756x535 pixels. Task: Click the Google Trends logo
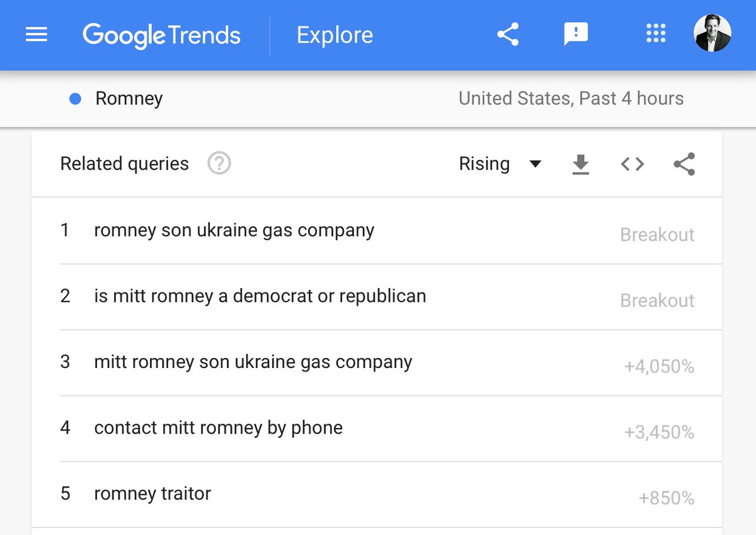pyautogui.click(x=161, y=35)
